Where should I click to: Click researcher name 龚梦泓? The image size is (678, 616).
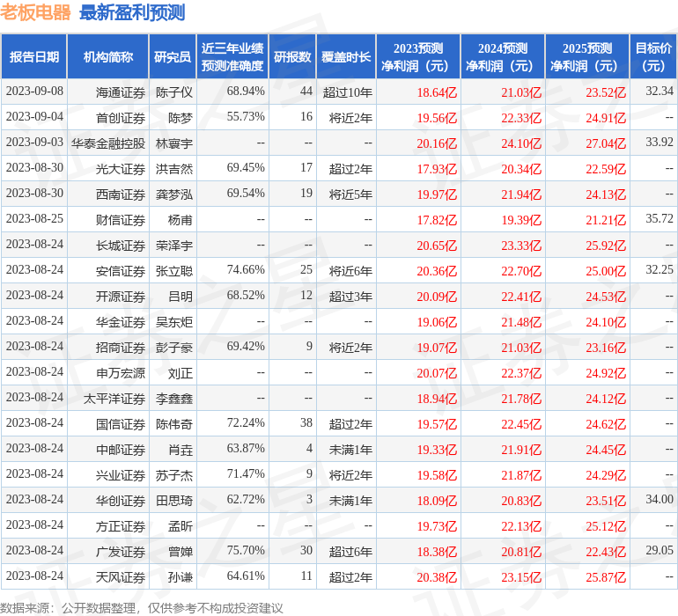tap(174, 194)
